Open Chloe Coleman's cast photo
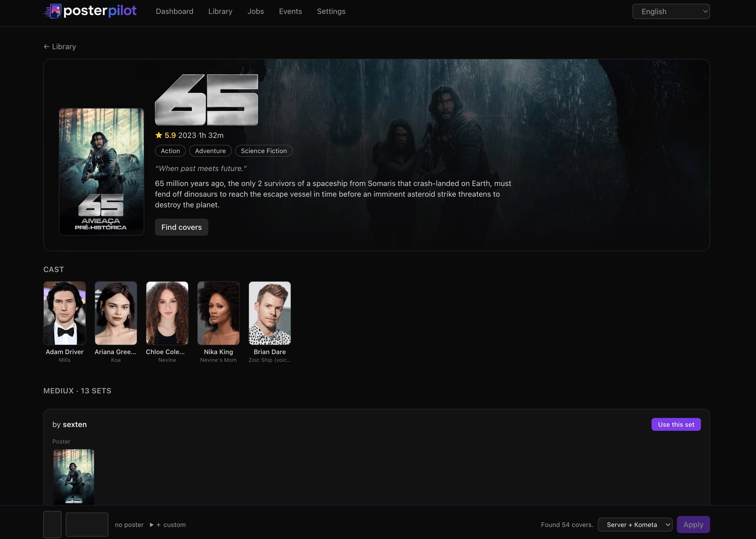Screen dimensions: 756x539 (x=167, y=313)
